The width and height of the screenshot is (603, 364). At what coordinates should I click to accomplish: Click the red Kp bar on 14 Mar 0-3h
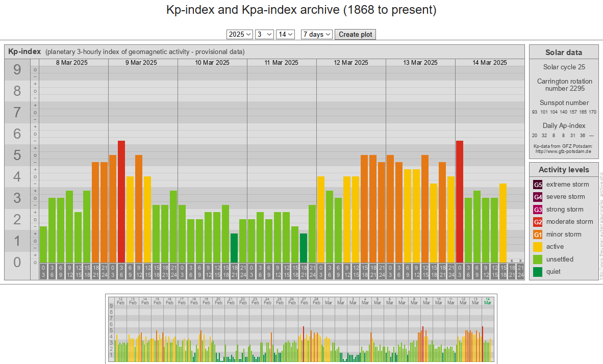[460, 202]
